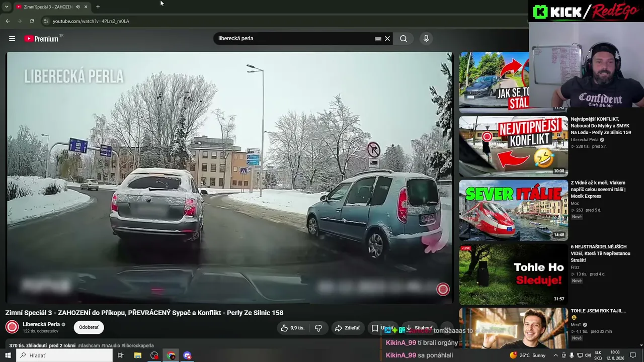644x362 pixels.
Task: Reload the page in the browser
Action: coord(32,21)
